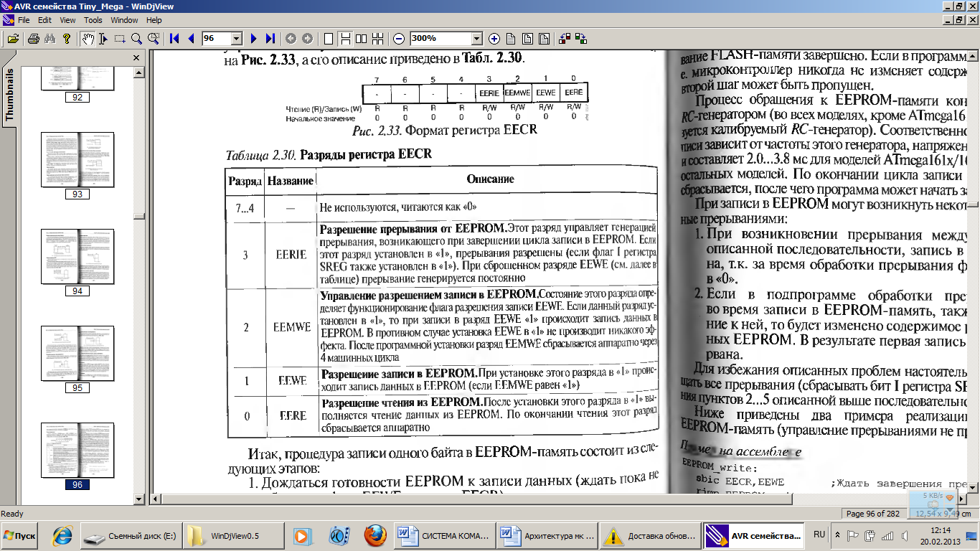This screenshot has height=551, width=980.
Task: Select the zoom-to-rectangle magnifier tool
Action: click(x=153, y=39)
